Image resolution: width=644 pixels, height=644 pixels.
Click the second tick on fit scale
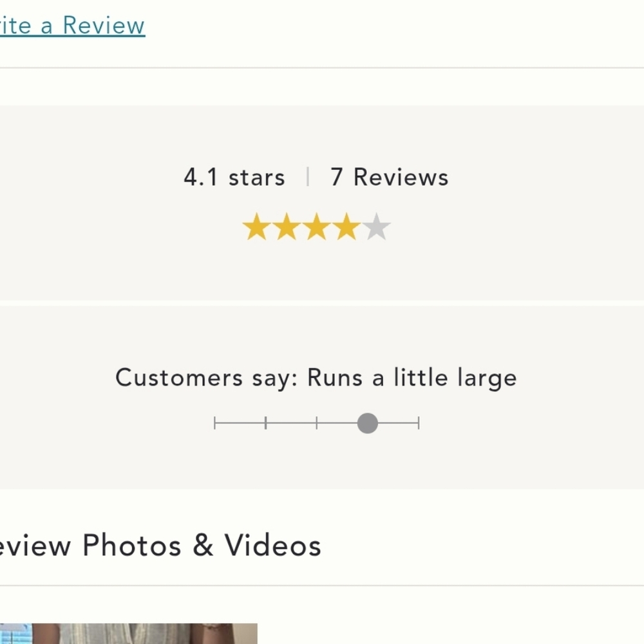coord(266,423)
